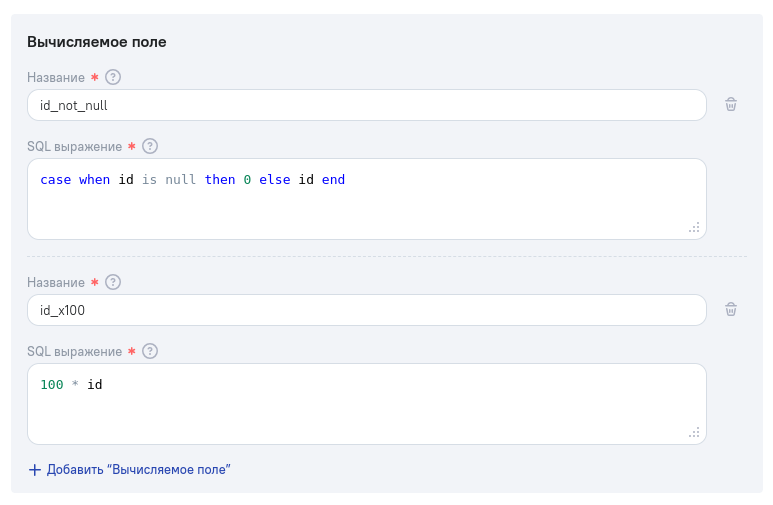
Task: Add another Вычисляемое поле via link
Action: (x=129, y=469)
